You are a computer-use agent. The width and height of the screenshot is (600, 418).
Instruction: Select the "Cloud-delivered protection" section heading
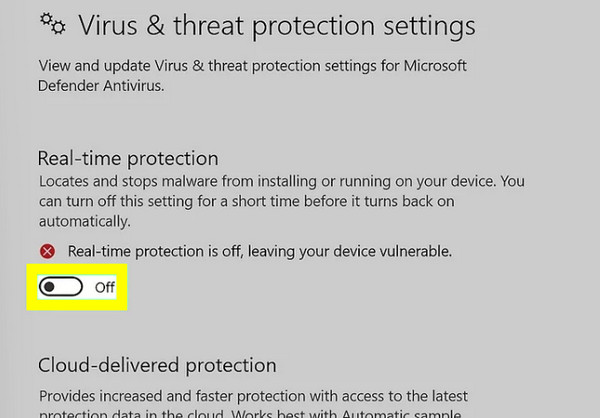tap(156, 365)
